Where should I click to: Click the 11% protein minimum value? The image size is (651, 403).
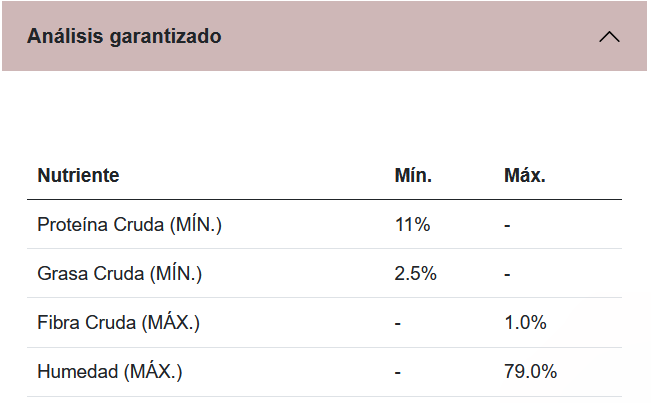coord(412,225)
